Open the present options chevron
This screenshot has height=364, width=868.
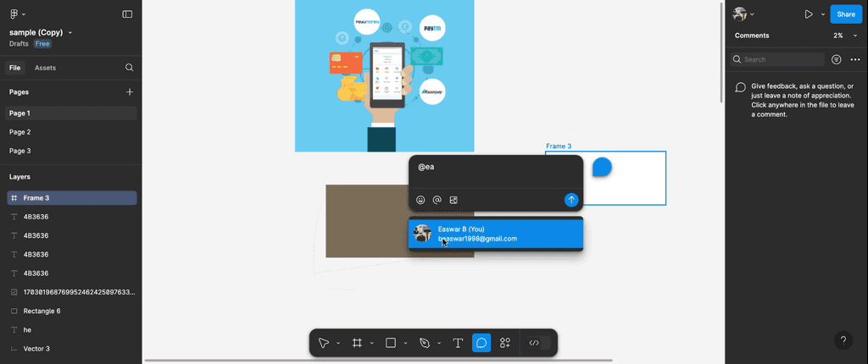(822, 14)
